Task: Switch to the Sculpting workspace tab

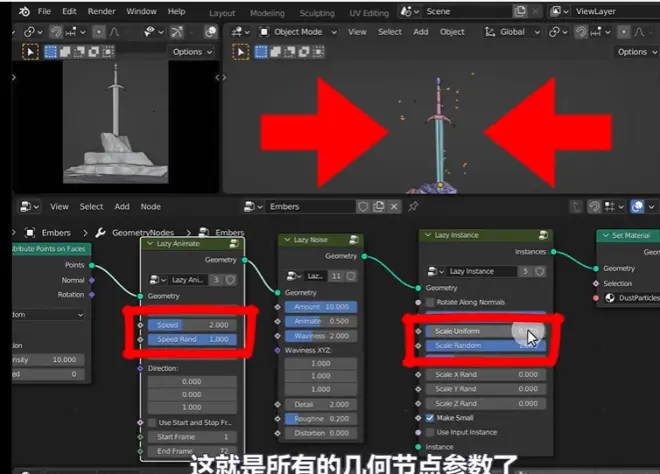Action: point(317,13)
